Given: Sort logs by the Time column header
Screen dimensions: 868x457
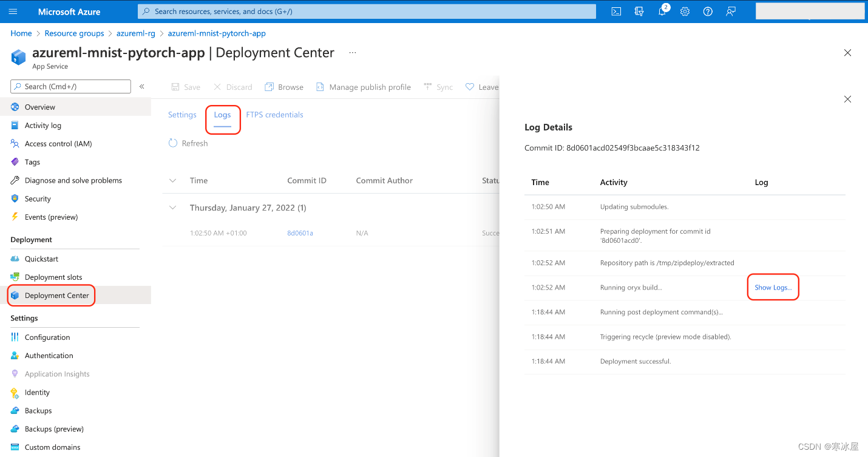Looking at the screenshot, I should pyautogui.click(x=198, y=180).
